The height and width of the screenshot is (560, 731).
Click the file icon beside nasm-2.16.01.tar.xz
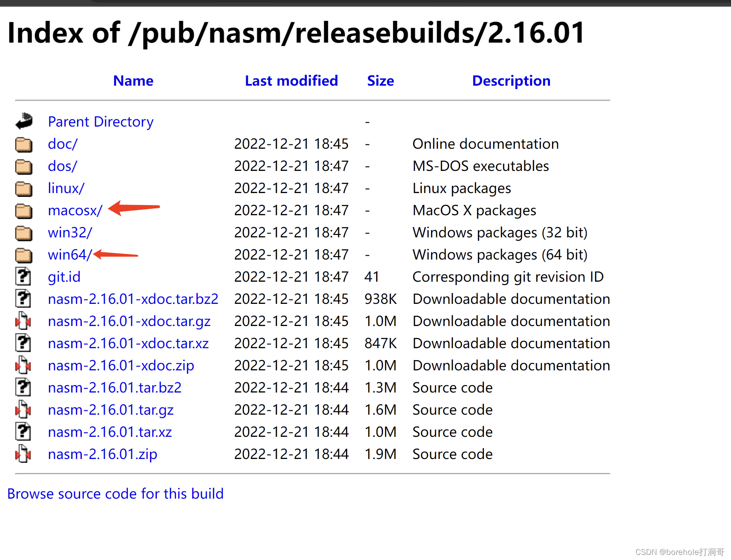pos(23,432)
